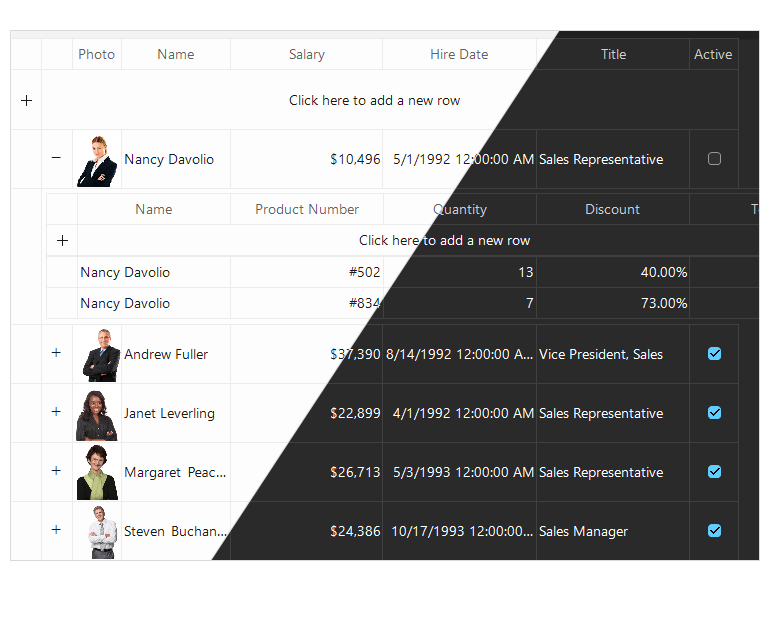Screen dimensions: 770x621
Task: Select the Janet Leverling name cell
Action: pos(176,413)
